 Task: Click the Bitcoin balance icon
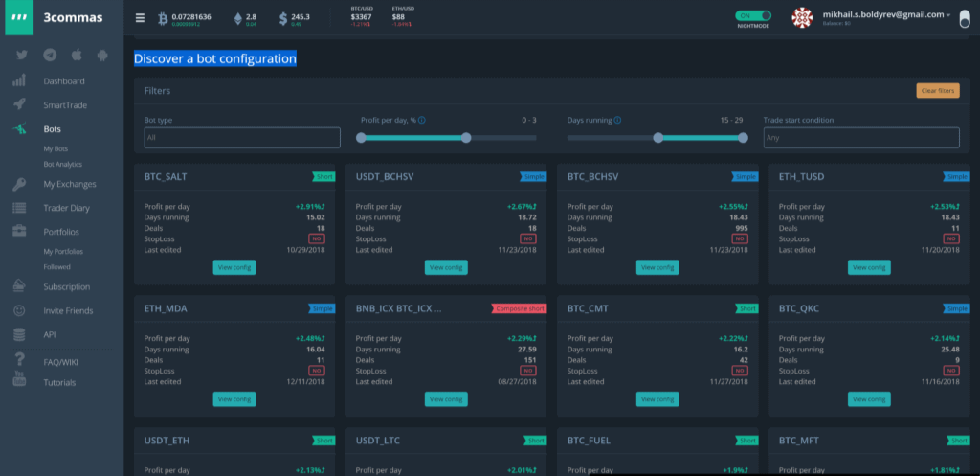(x=163, y=18)
